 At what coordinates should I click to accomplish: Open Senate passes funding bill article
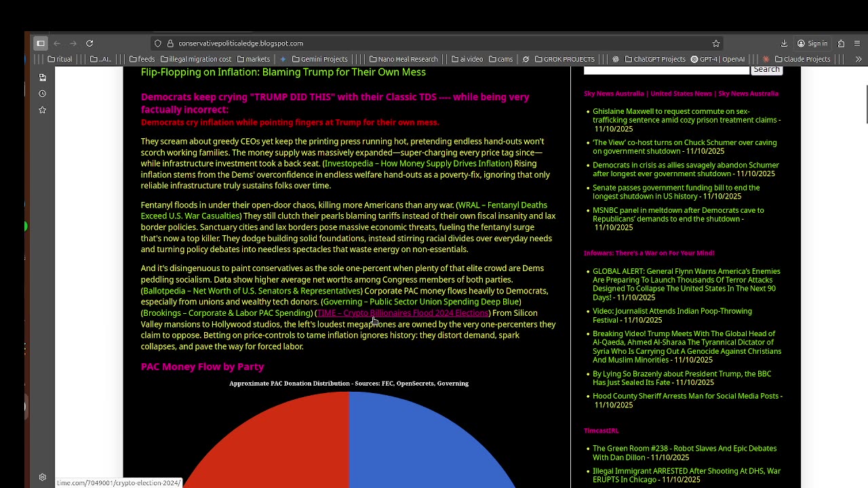click(x=676, y=191)
